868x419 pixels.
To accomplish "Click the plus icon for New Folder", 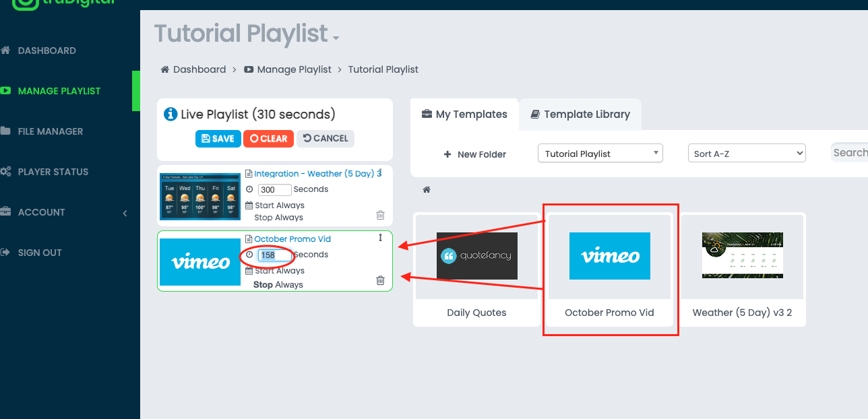I will (447, 154).
